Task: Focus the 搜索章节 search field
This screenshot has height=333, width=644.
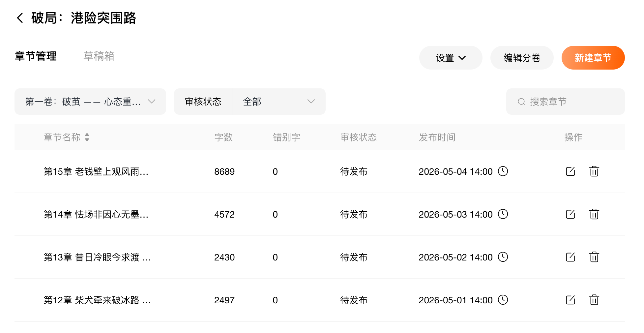Action: coord(570,102)
